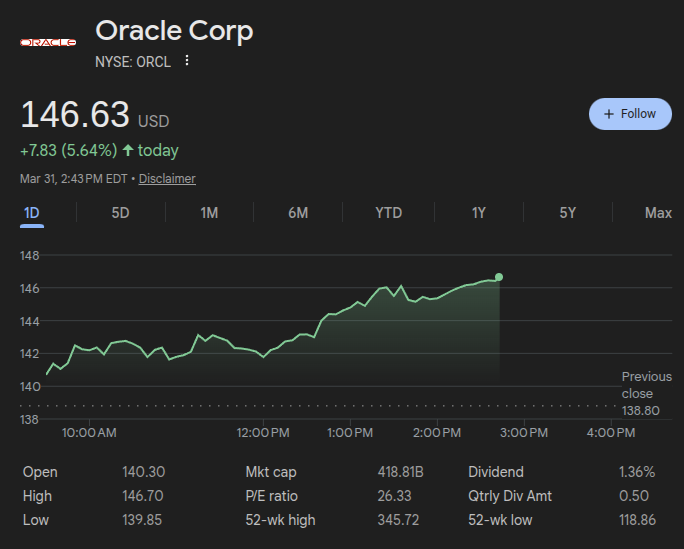View the 1Y price history

point(479,213)
